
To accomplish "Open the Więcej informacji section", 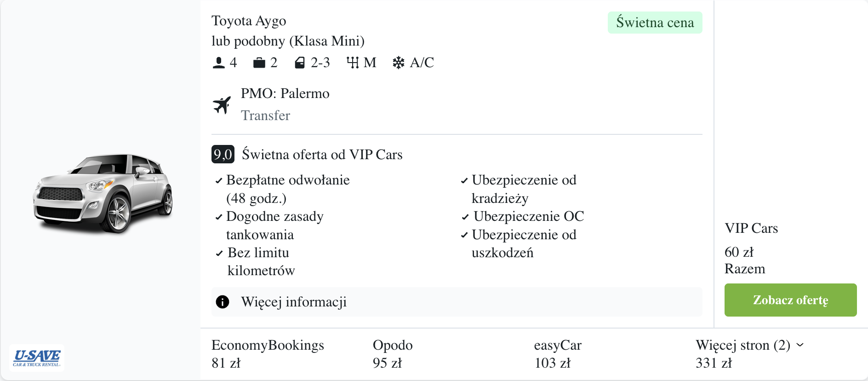I will tap(294, 301).
